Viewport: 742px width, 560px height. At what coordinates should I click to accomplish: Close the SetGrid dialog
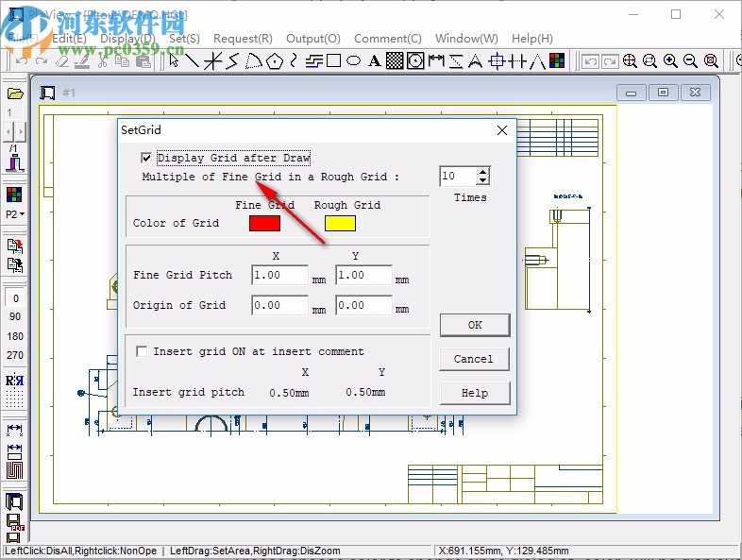point(502,130)
